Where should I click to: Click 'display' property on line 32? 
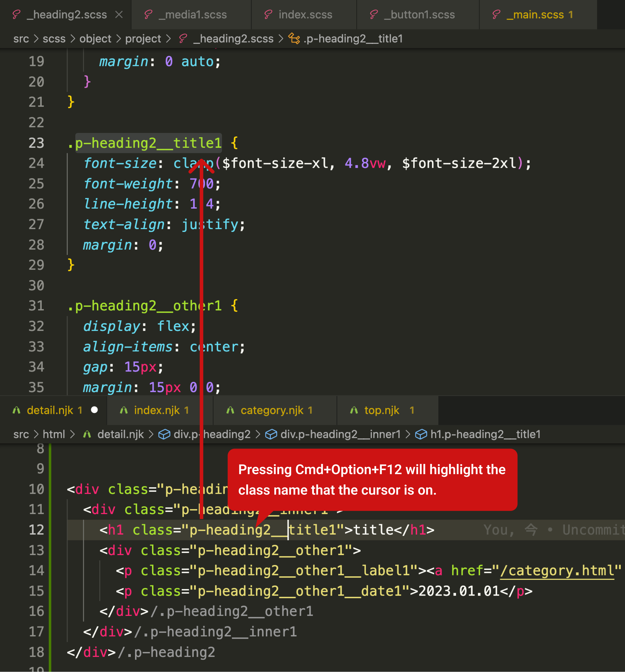point(111,326)
